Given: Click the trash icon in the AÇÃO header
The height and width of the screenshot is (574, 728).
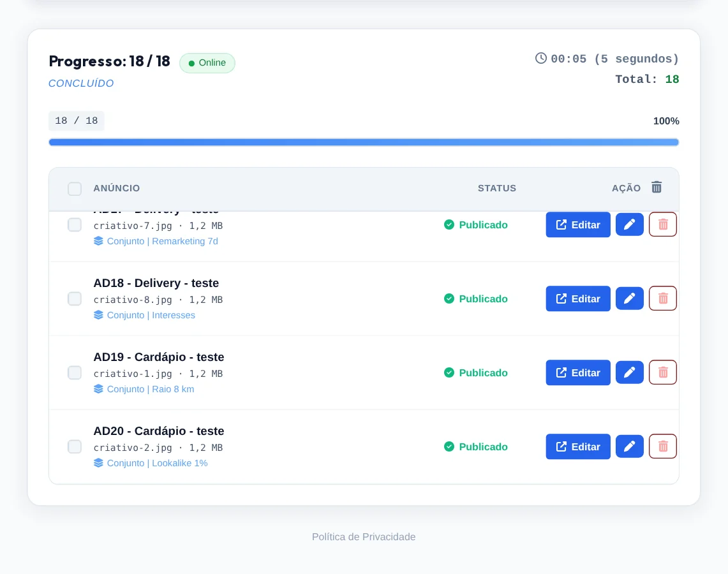Looking at the screenshot, I should [656, 187].
